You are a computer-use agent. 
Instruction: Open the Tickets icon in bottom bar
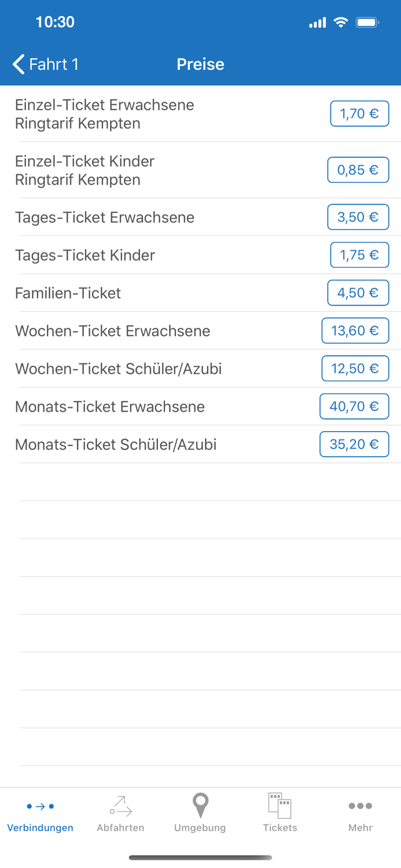coord(280,804)
